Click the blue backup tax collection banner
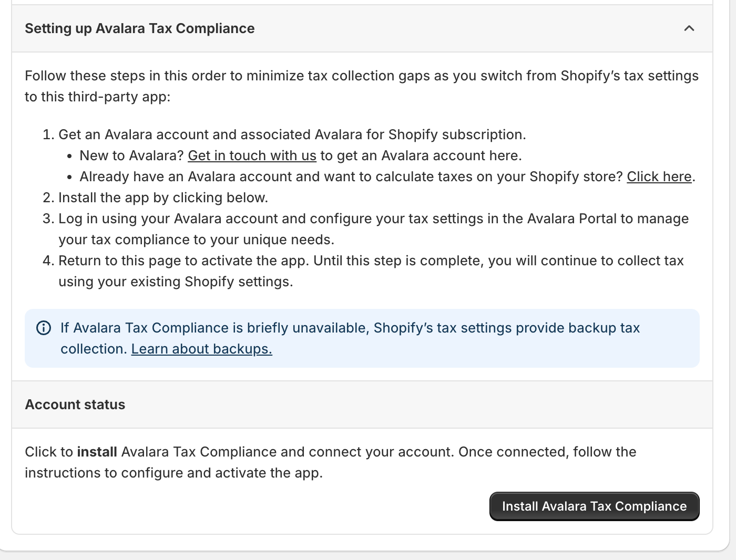736x560 pixels. point(362,338)
